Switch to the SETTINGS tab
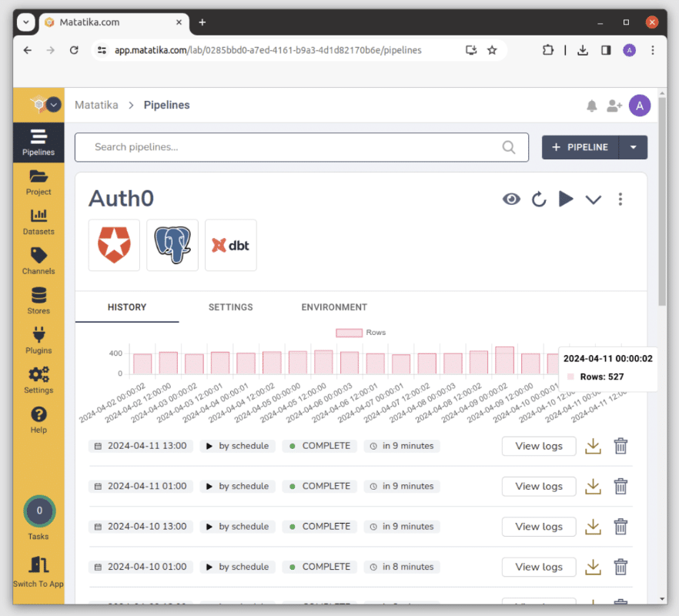Image resolution: width=679 pixels, height=616 pixels. [230, 306]
